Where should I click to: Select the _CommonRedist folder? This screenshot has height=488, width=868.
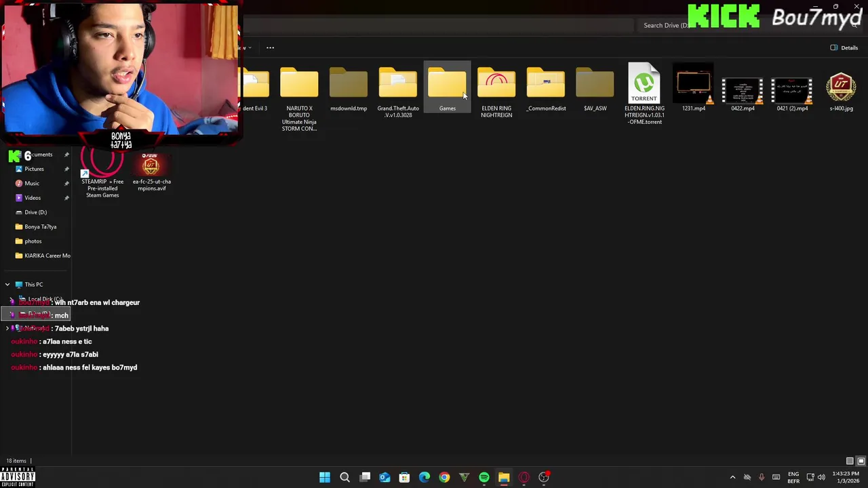546,89
